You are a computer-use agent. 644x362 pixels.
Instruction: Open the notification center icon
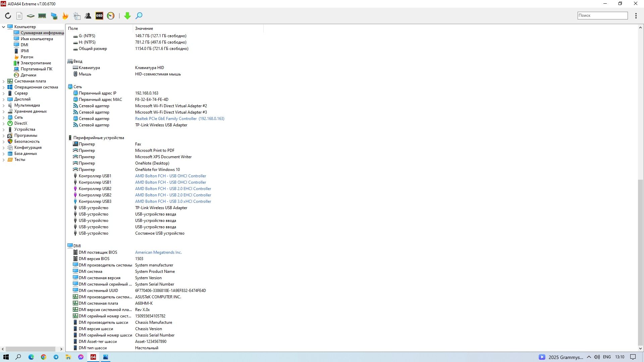point(633,357)
